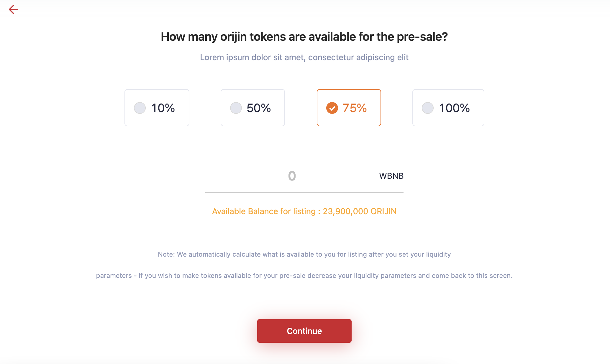This screenshot has width=610, height=364.
Task: Click the 50% percentage label
Action: (259, 108)
